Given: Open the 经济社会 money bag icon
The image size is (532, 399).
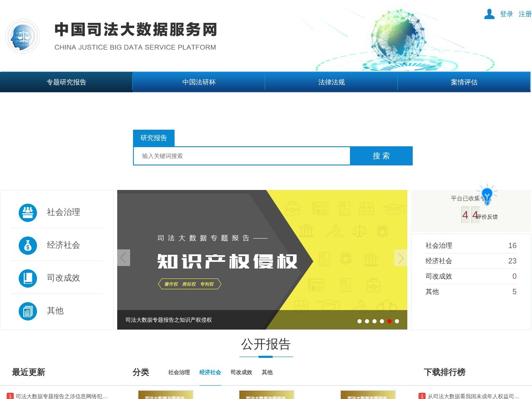Looking at the screenshot, I should point(28,245).
